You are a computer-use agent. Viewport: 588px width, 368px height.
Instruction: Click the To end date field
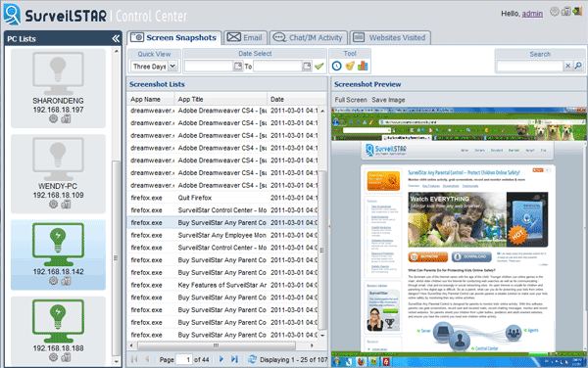click(x=278, y=67)
